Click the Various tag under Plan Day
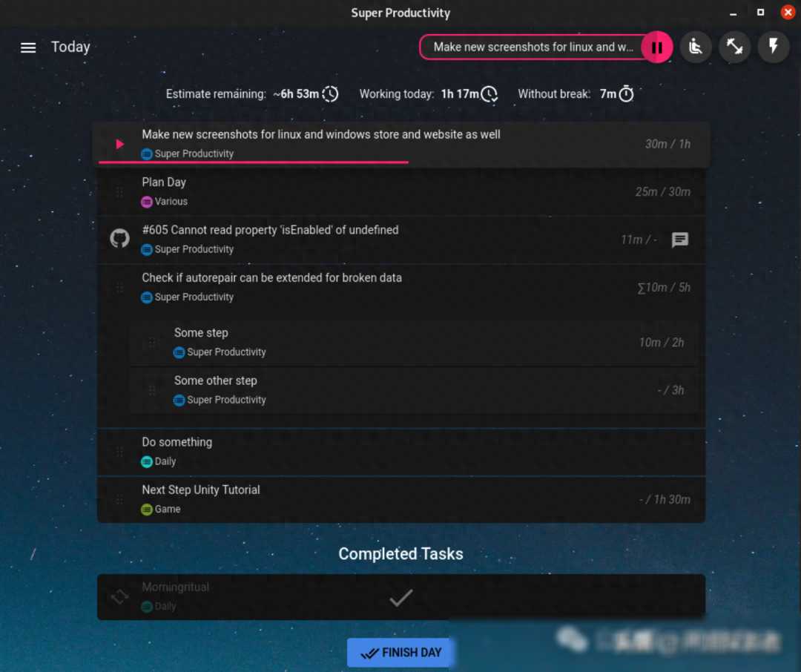 pyautogui.click(x=165, y=201)
